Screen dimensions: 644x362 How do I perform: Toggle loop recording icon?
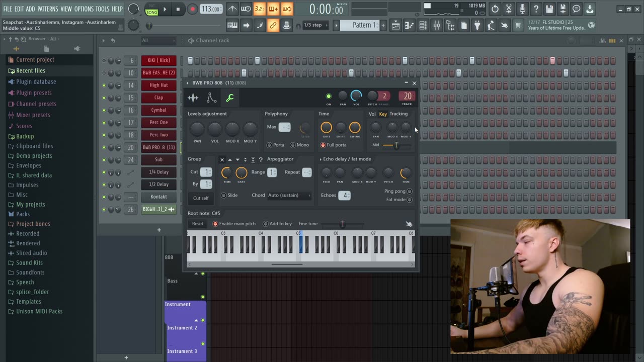287,9
